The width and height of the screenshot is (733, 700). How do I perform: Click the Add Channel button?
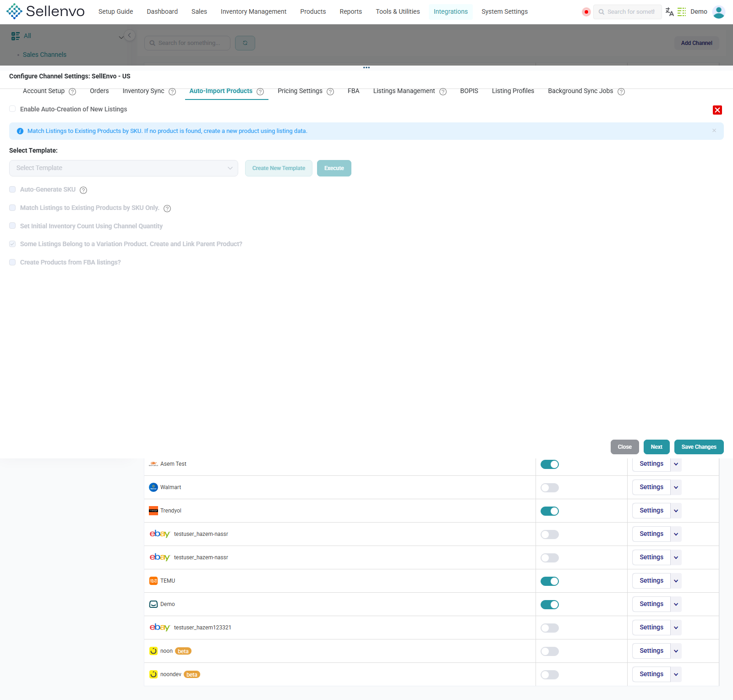click(x=697, y=43)
